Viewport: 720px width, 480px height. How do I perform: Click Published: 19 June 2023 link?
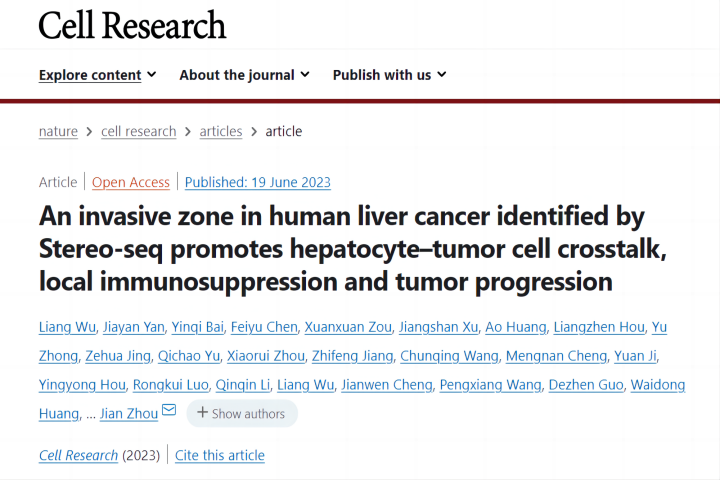pos(257,182)
